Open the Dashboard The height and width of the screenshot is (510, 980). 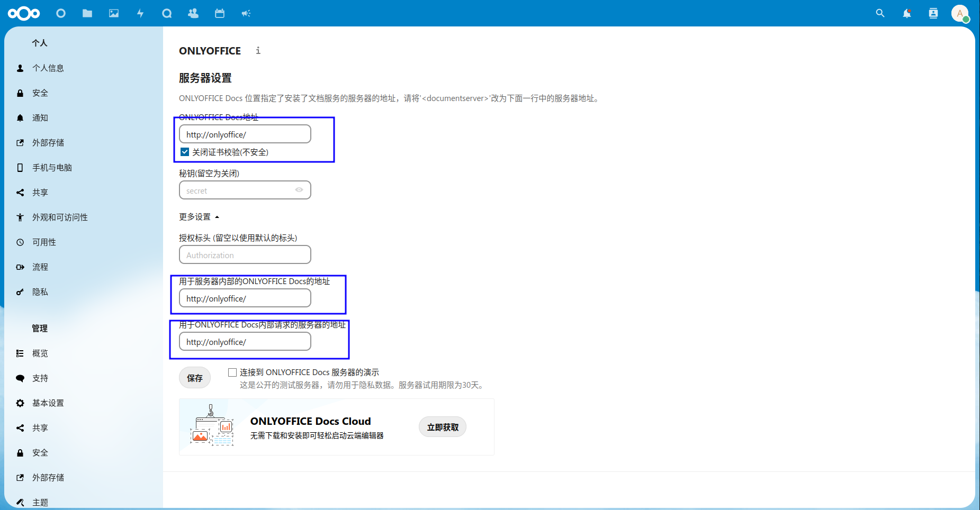click(x=61, y=13)
